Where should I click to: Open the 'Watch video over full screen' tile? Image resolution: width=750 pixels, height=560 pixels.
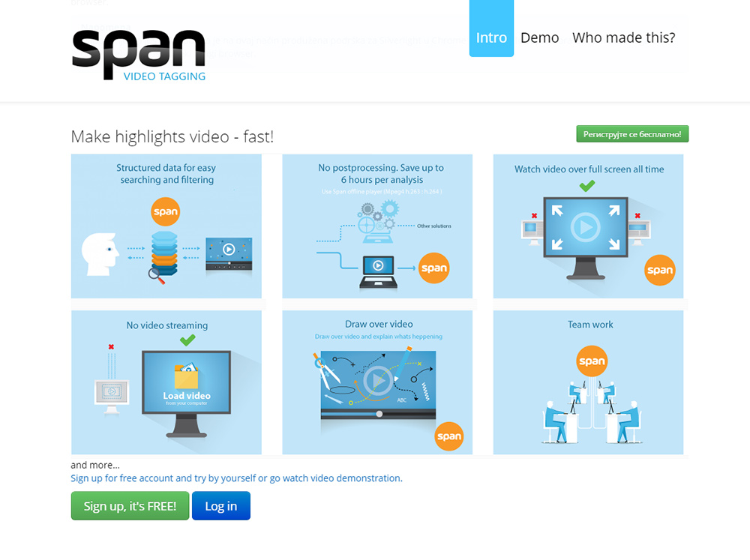click(588, 226)
